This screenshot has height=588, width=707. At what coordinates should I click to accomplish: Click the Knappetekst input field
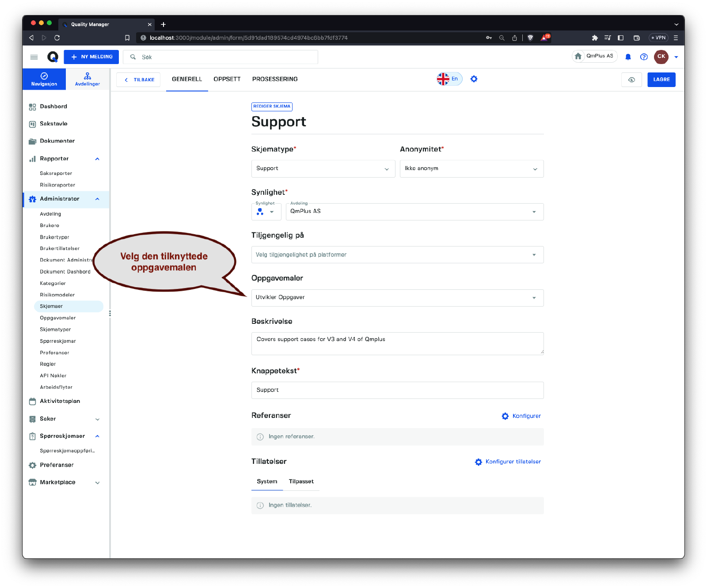(x=397, y=390)
